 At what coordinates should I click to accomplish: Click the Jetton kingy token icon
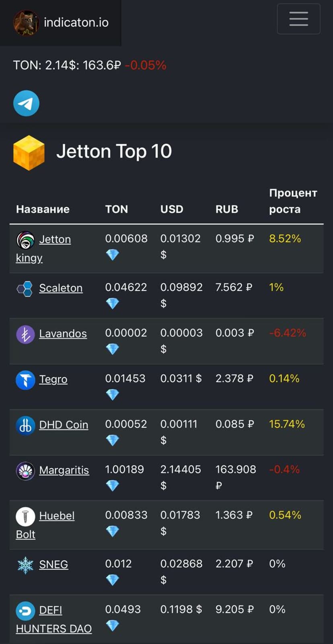(25, 240)
